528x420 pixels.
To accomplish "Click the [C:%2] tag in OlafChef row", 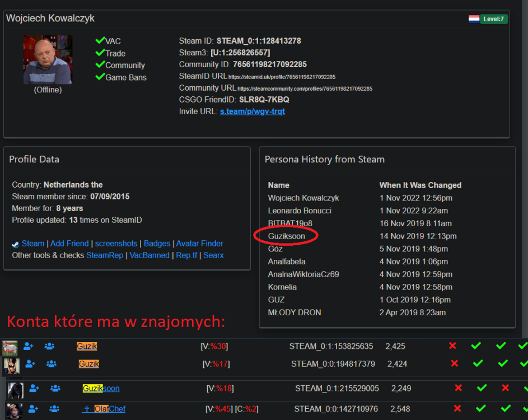I will [x=246, y=409].
